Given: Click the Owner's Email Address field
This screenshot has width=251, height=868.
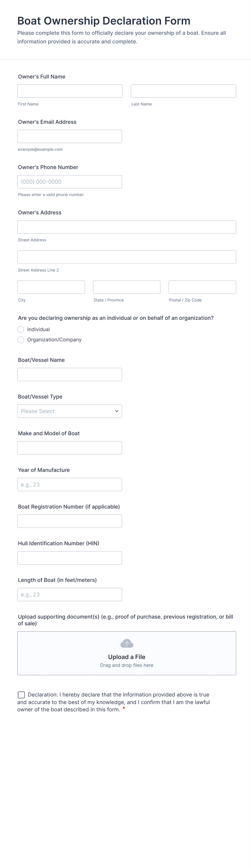Looking at the screenshot, I should pos(70,136).
